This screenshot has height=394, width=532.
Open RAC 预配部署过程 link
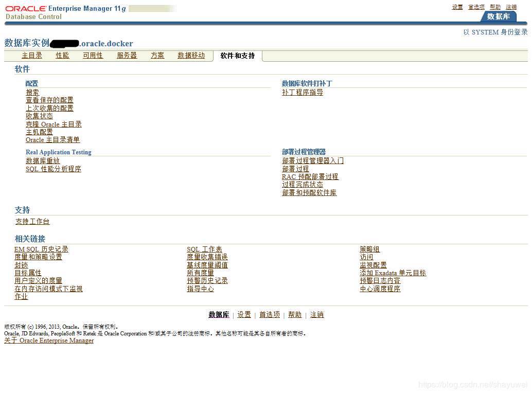[x=310, y=176]
